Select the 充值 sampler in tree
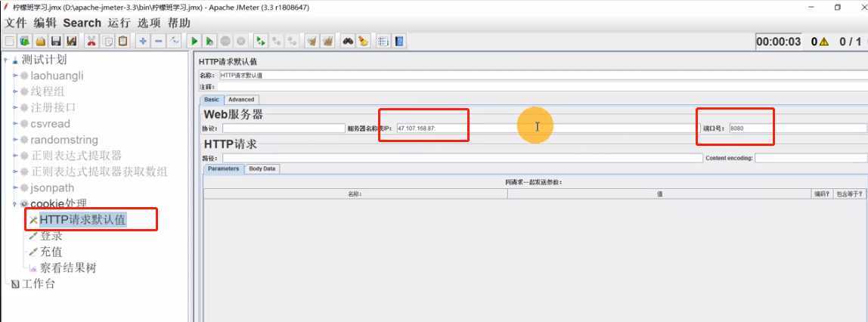The height and width of the screenshot is (322, 868). (51, 252)
